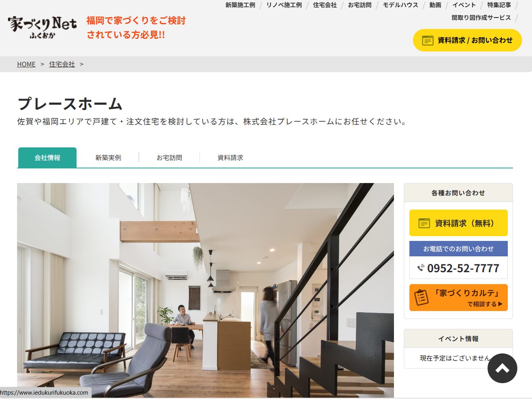
Task: Open 間取り図作成サービス link
Action: (x=481, y=18)
